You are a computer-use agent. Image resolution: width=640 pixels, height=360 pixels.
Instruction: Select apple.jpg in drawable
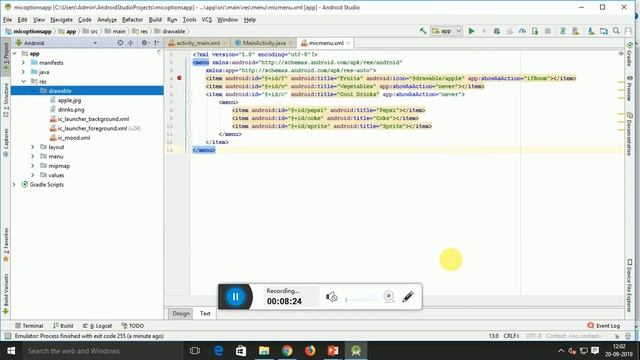(x=69, y=100)
